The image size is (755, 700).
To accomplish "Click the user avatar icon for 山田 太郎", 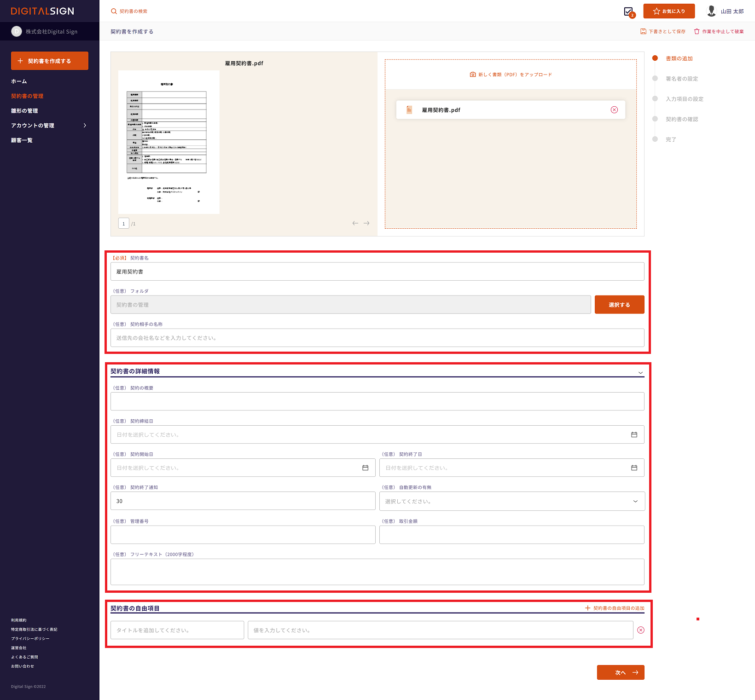I will [711, 11].
